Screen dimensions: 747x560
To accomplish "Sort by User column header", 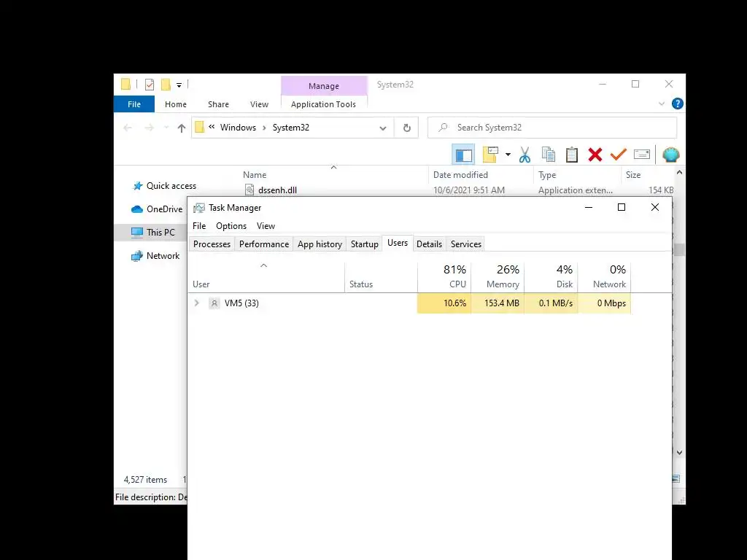I will (266, 277).
